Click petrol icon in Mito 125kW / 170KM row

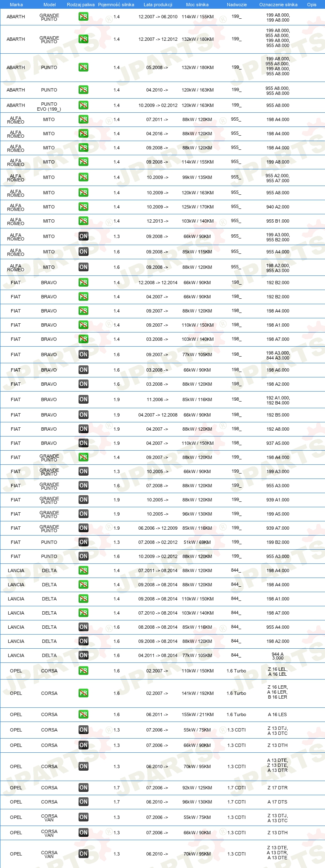84,207
